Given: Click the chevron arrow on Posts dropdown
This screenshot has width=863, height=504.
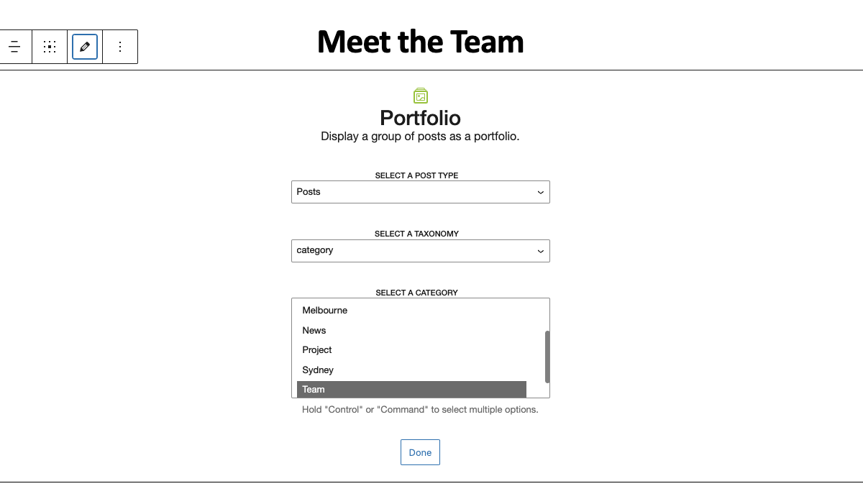Looking at the screenshot, I should 541,193.
